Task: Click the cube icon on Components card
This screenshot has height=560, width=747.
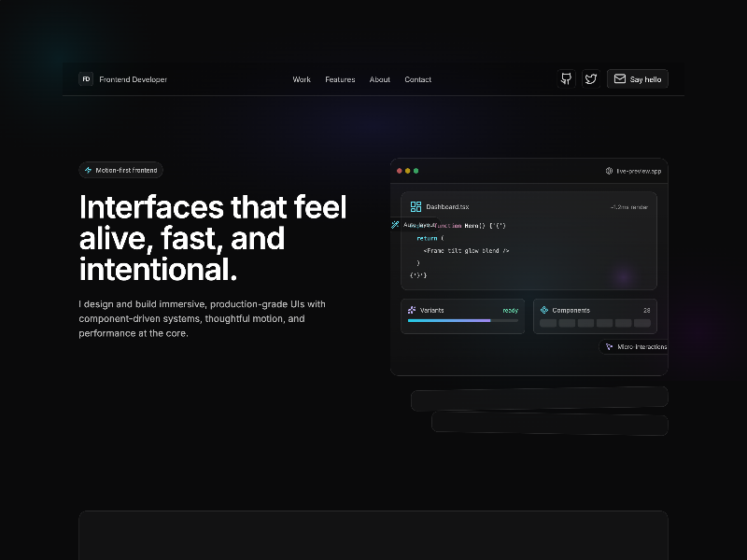Action: point(543,310)
